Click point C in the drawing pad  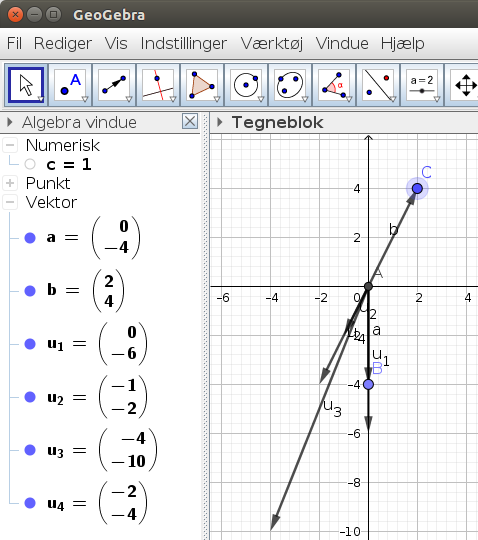pyautogui.click(x=417, y=188)
